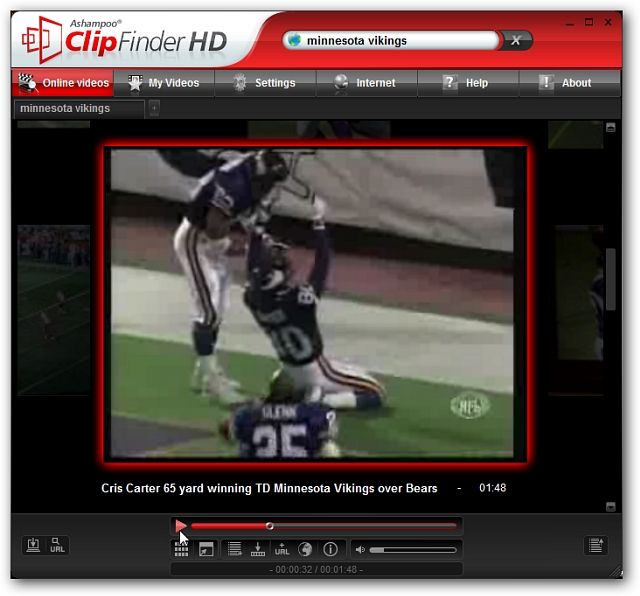This screenshot has height=596, width=640.
Task: Click the search URL icon at bottom left
Action: (57, 545)
